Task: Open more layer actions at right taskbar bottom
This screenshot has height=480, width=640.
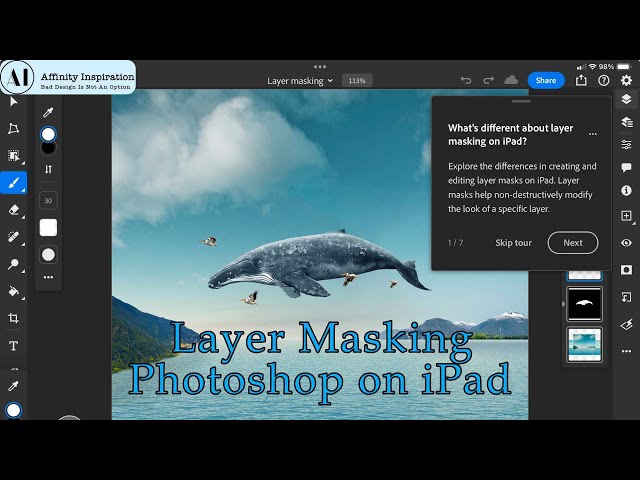Action: click(x=626, y=351)
